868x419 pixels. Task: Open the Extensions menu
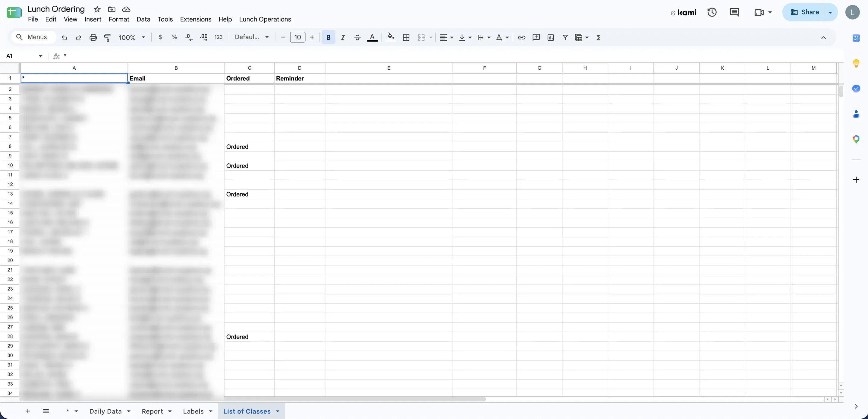[195, 19]
